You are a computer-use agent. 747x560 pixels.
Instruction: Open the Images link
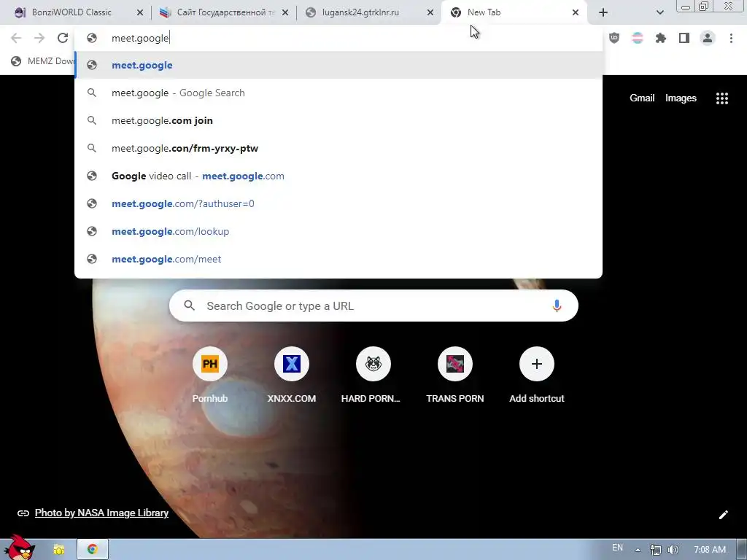(681, 98)
